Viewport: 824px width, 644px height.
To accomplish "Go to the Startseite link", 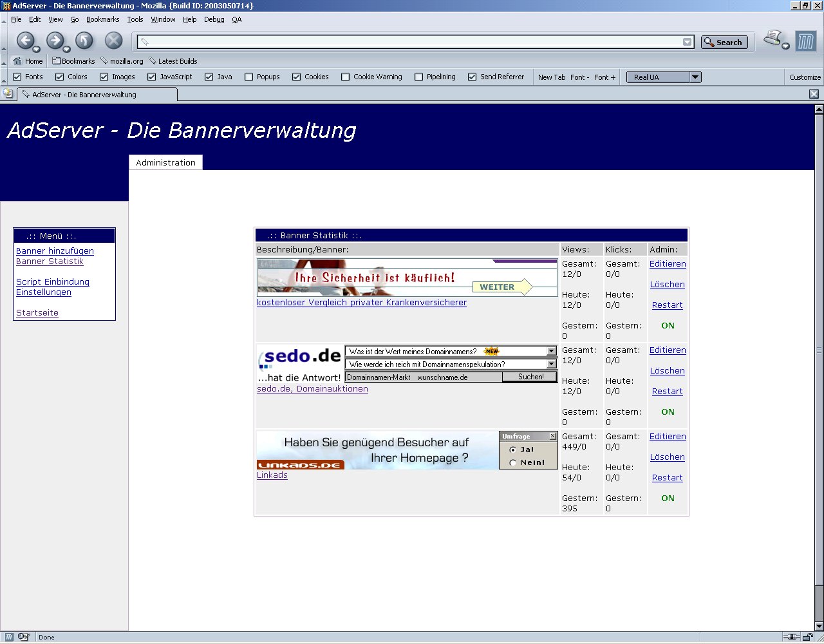I will point(37,313).
